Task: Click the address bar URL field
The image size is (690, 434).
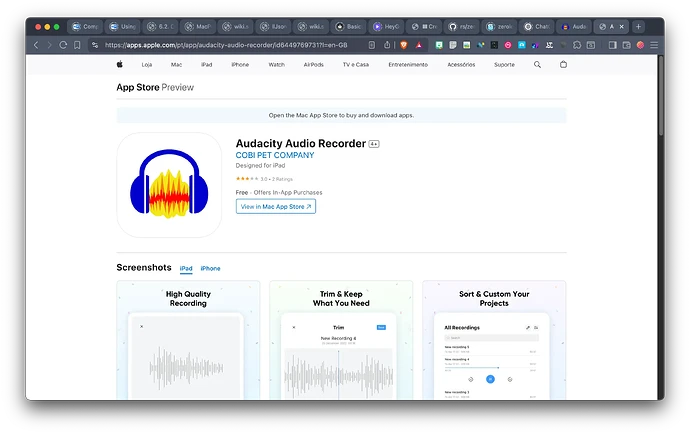Action: 226,45
